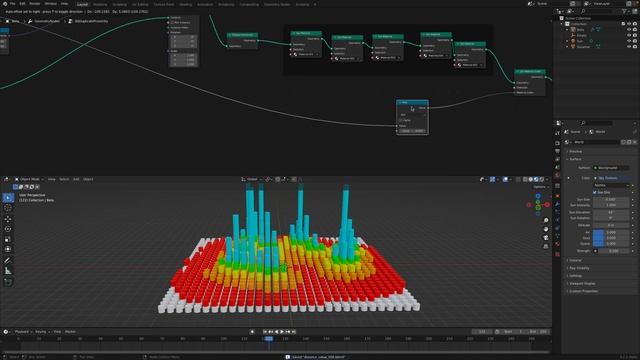The image size is (640, 360).
Task: Toggle proportional editing in viewport header
Action: (x=294, y=179)
